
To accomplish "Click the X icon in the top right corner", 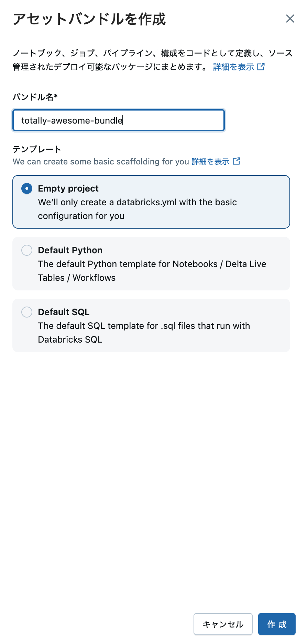I will pyautogui.click(x=290, y=19).
